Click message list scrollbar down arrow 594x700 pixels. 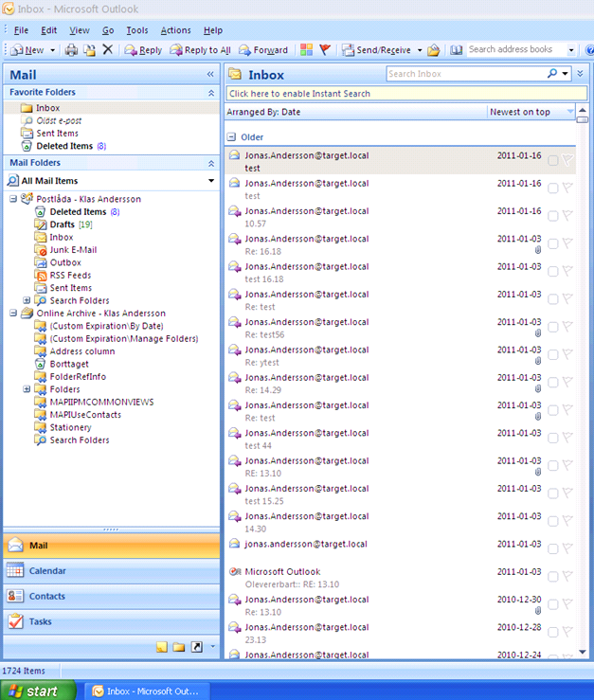(x=583, y=653)
